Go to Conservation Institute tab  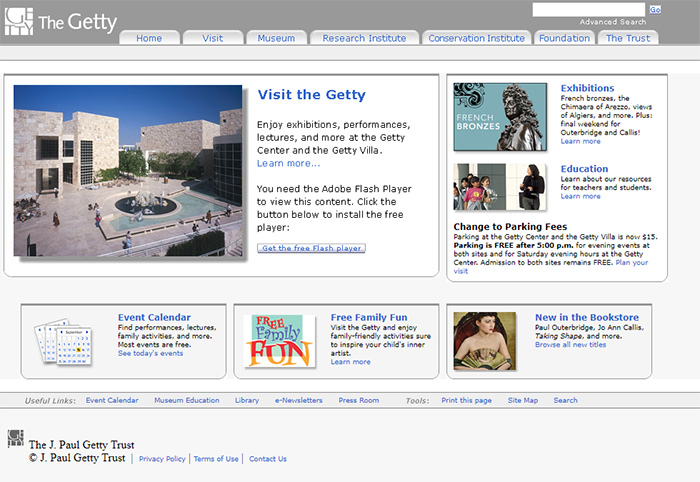[x=476, y=38]
